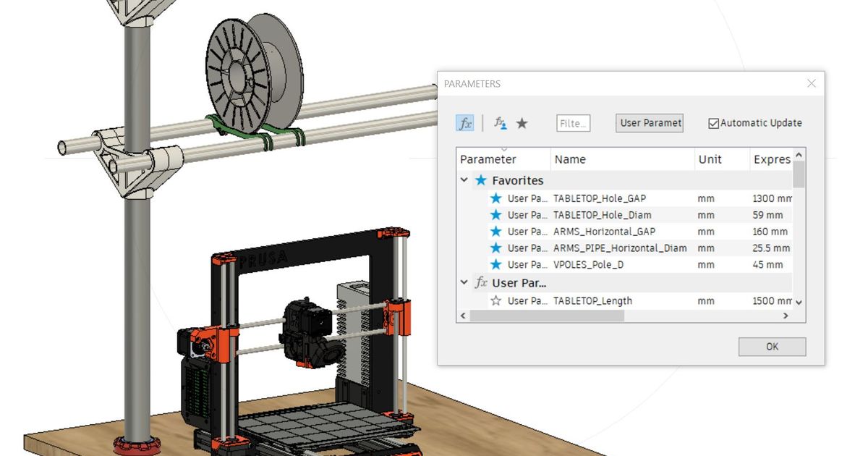Image resolution: width=868 pixels, height=456 pixels.
Task: Click the blue star beside TABLETOP_Hole_GAP
Action: pyautogui.click(x=495, y=198)
